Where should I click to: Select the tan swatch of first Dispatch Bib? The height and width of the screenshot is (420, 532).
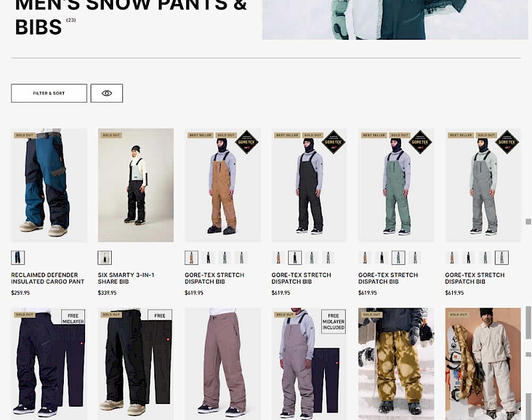tap(192, 258)
